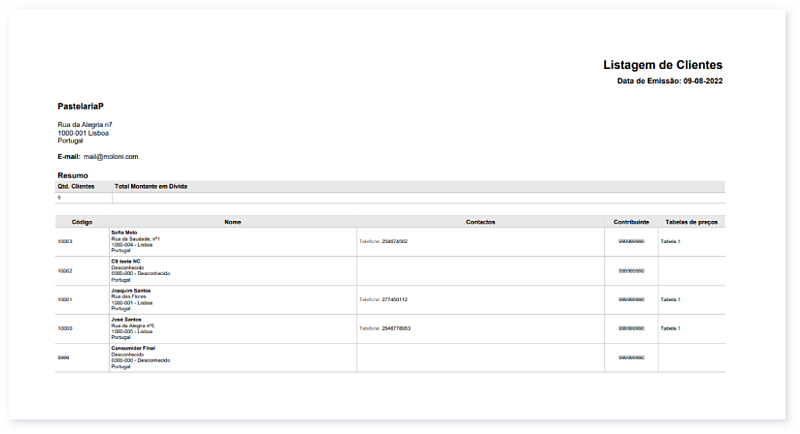Viewport: 800px width, 434px height.
Task: Click the Total Montante em Dívida header
Action: (151, 186)
